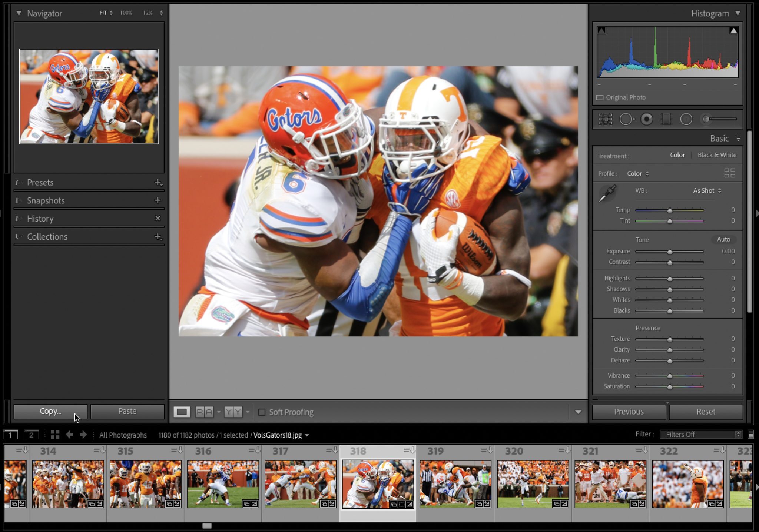Select the Crop Overlay tool
759x532 pixels.
point(605,119)
